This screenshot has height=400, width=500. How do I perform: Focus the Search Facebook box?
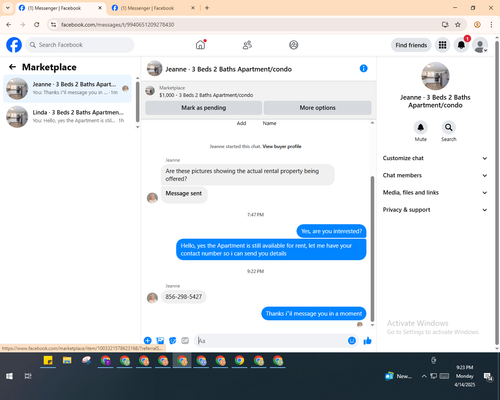(x=80, y=45)
